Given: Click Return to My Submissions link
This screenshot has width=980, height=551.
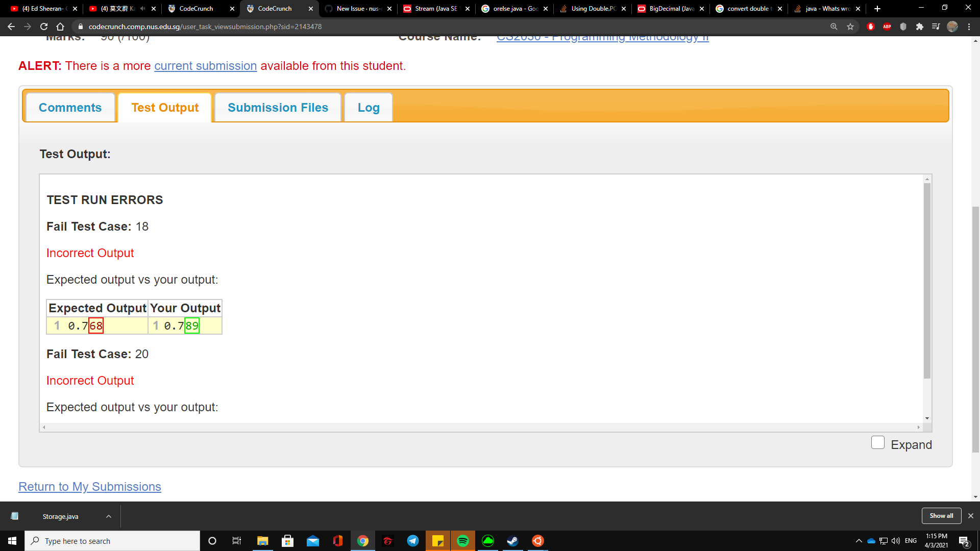Looking at the screenshot, I should (x=90, y=487).
